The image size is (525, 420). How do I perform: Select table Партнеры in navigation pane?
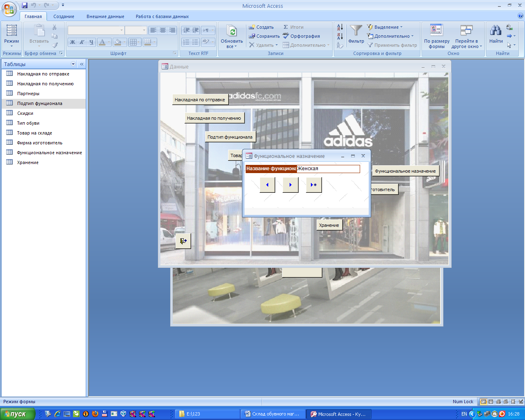44,94
